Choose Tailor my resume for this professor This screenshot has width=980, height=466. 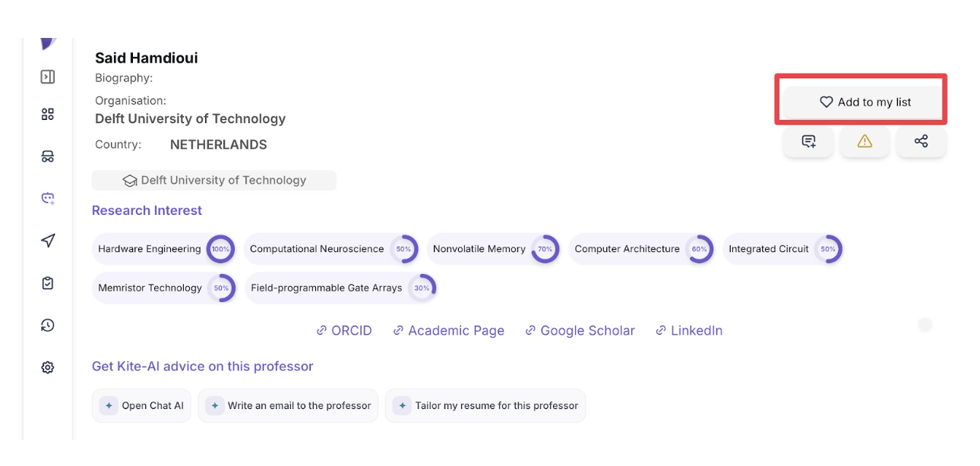pyautogui.click(x=485, y=406)
